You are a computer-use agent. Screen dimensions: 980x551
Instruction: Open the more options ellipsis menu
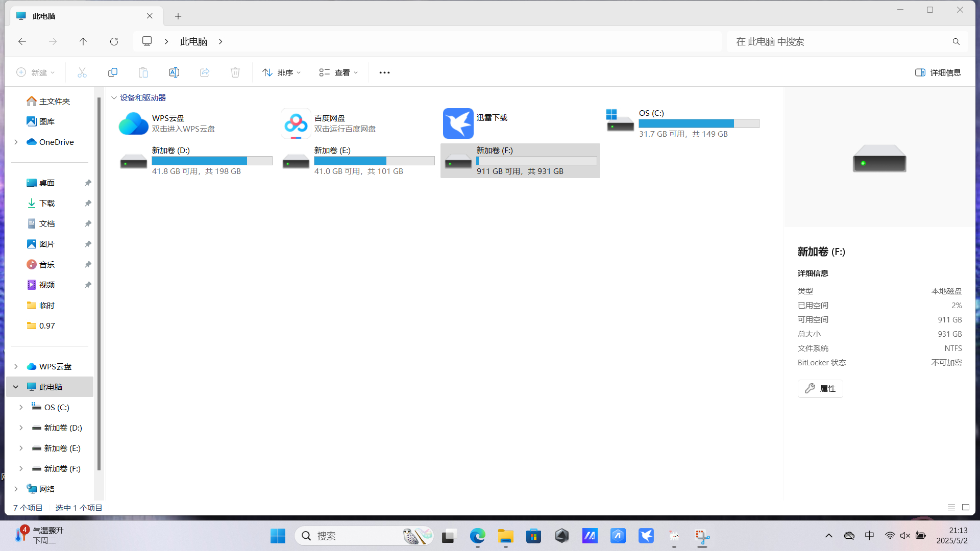(384, 72)
